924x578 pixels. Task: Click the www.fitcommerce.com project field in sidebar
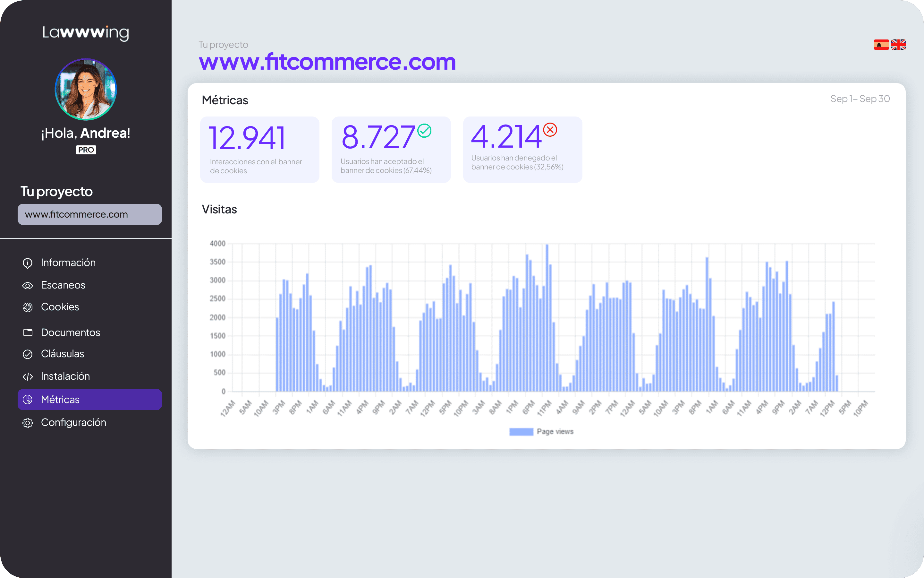click(90, 214)
